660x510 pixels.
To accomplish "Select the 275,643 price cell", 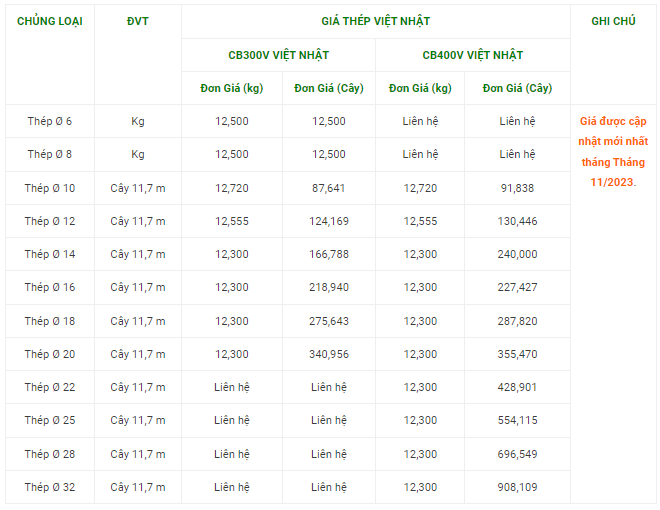I will (329, 321).
